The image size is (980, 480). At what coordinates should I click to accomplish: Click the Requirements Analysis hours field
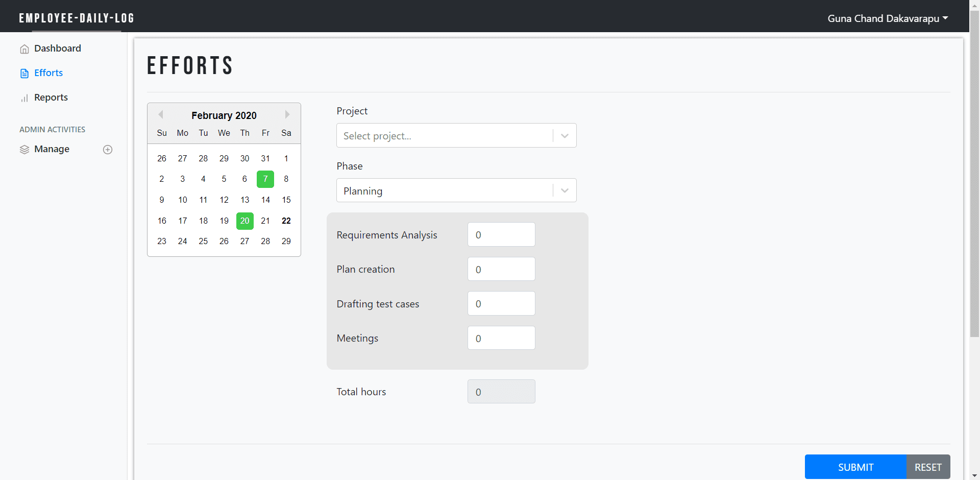501,235
